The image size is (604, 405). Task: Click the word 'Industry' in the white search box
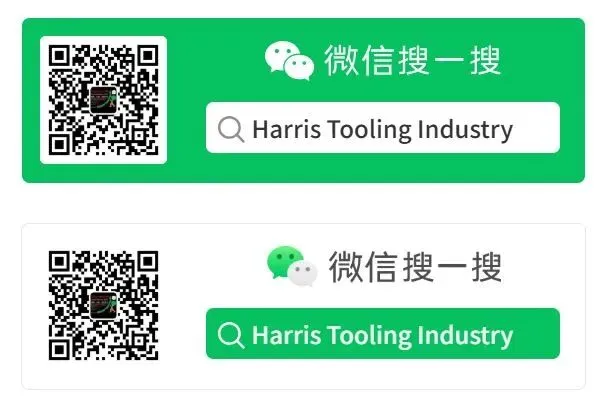(465, 130)
